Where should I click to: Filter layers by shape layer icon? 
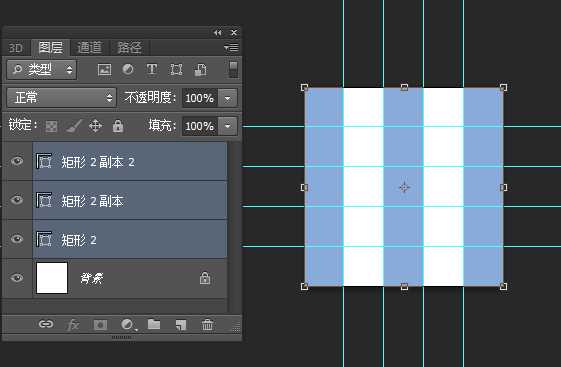coord(176,70)
